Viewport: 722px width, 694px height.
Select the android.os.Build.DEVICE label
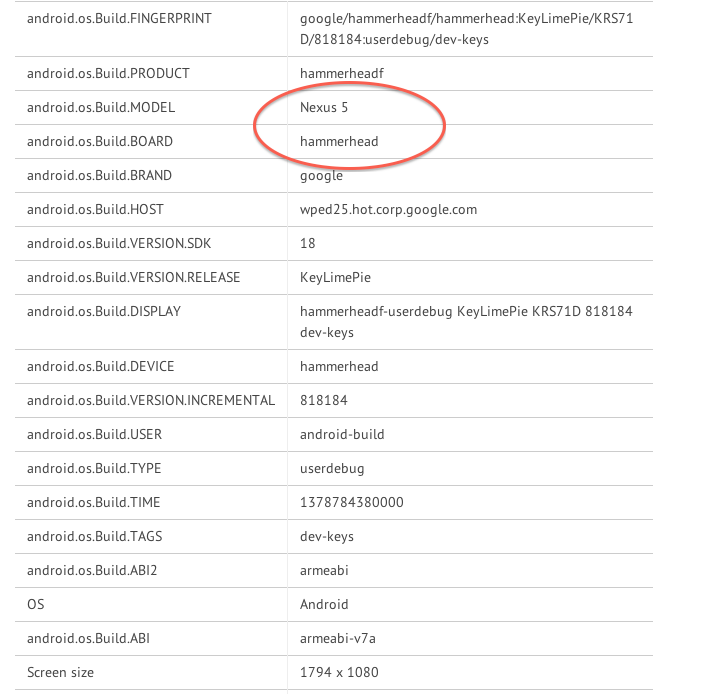pos(100,366)
